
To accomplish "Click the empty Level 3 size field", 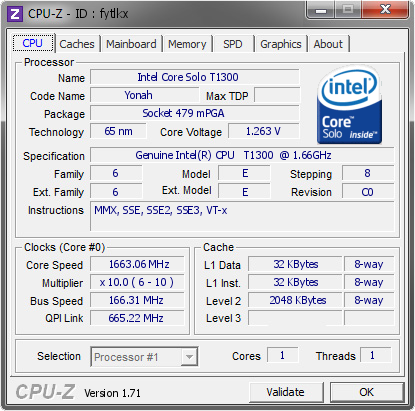I will coord(295,318).
